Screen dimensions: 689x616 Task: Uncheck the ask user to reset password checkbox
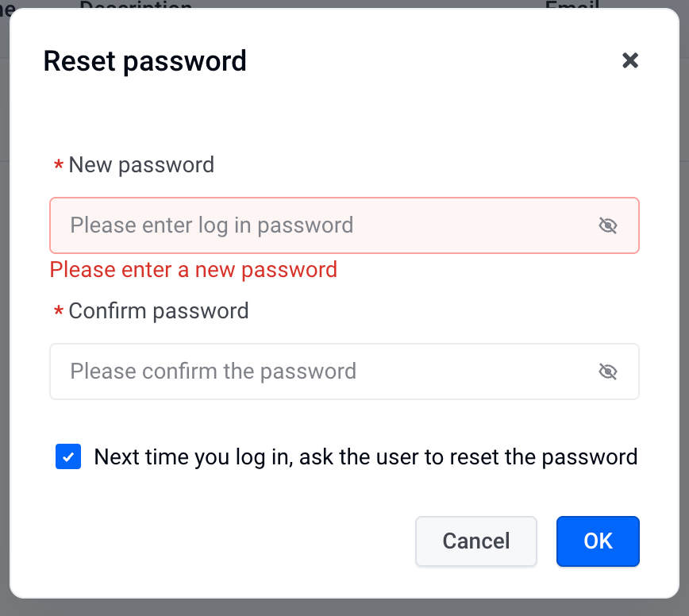click(x=68, y=456)
